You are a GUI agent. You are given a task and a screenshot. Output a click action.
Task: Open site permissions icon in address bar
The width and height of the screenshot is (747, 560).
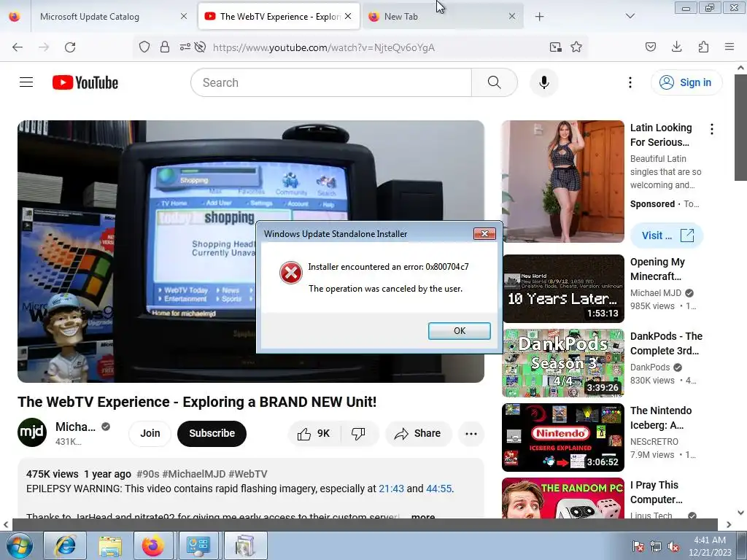pos(185,47)
